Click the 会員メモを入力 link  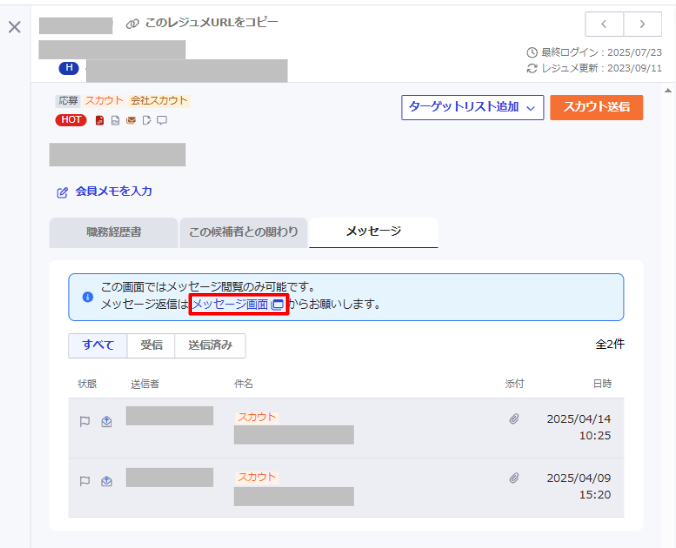click(x=114, y=191)
